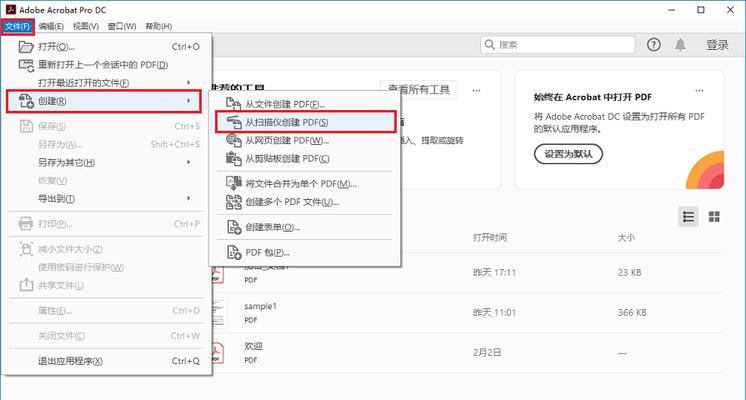Image resolution: width=746 pixels, height=400 pixels.
Task: Click the 23 KB size cell
Action: pyautogui.click(x=629, y=273)
